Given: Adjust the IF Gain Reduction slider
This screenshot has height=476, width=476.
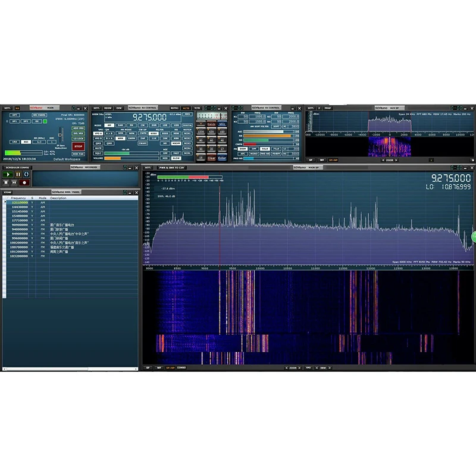Looking at the screenshot, I should pos(61,135).
